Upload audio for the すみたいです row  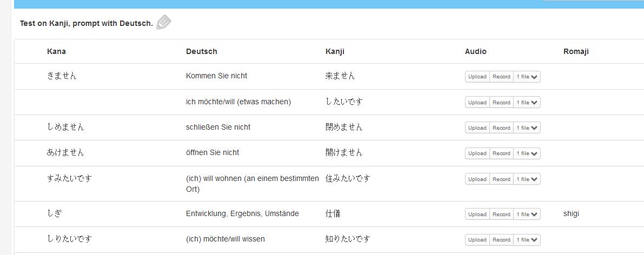477,179
